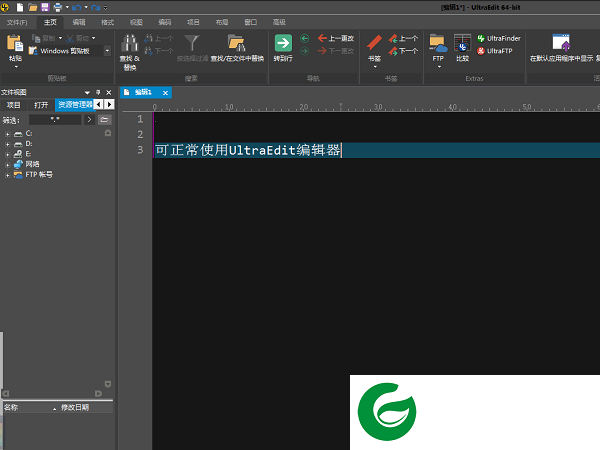The height and width of the screenshot is (450, 600).
Task: Click the filter funnel icon
Action: 192,43
